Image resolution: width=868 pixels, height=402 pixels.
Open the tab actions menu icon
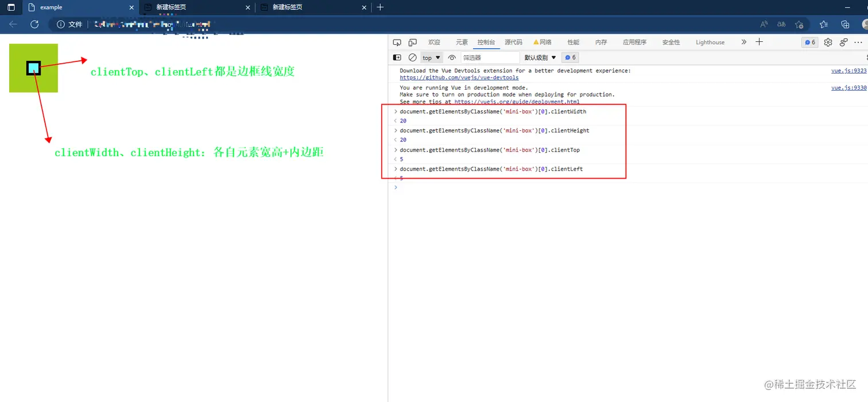coord(11,7)
